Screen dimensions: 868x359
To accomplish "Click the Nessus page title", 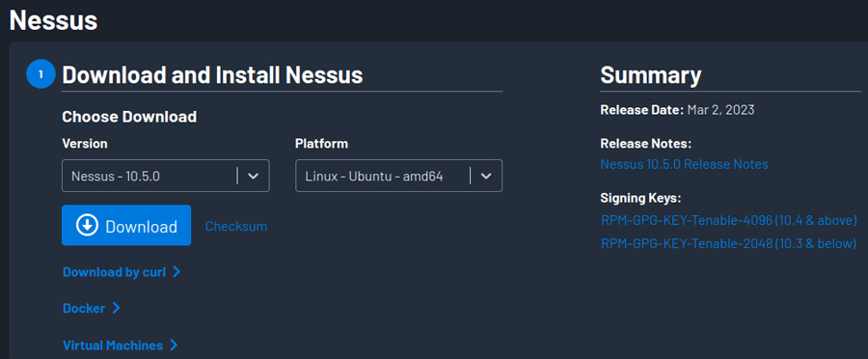I will click(x=54, y=20).
